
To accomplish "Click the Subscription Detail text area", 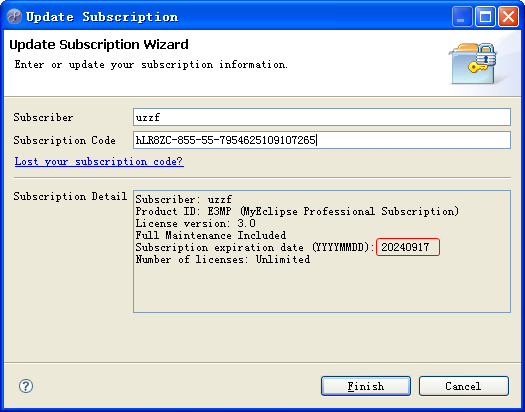I will (x=322, y=251).
